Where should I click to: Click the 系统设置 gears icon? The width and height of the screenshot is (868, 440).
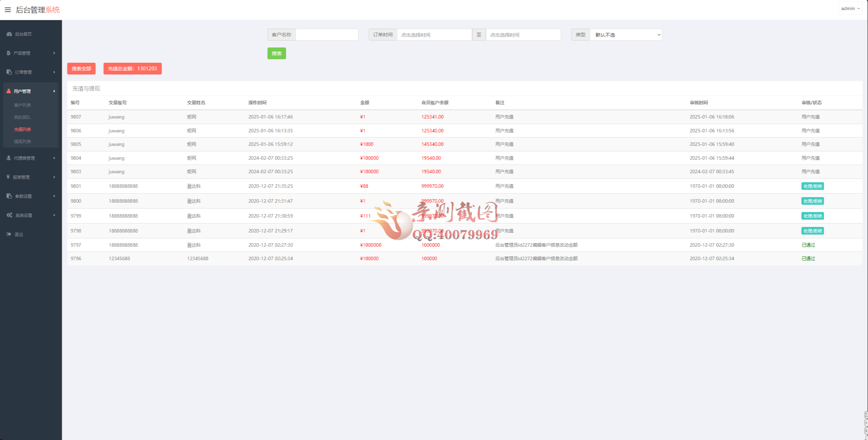point(9,215)
